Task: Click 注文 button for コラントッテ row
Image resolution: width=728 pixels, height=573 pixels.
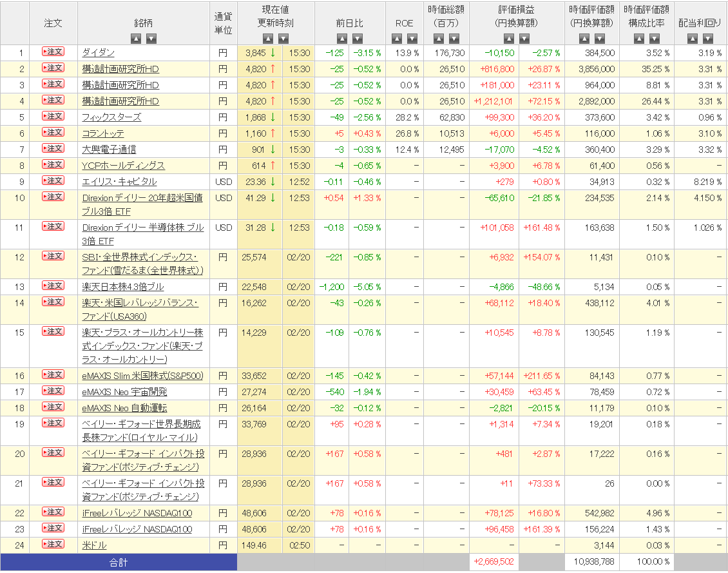Action: coord(53,132)
